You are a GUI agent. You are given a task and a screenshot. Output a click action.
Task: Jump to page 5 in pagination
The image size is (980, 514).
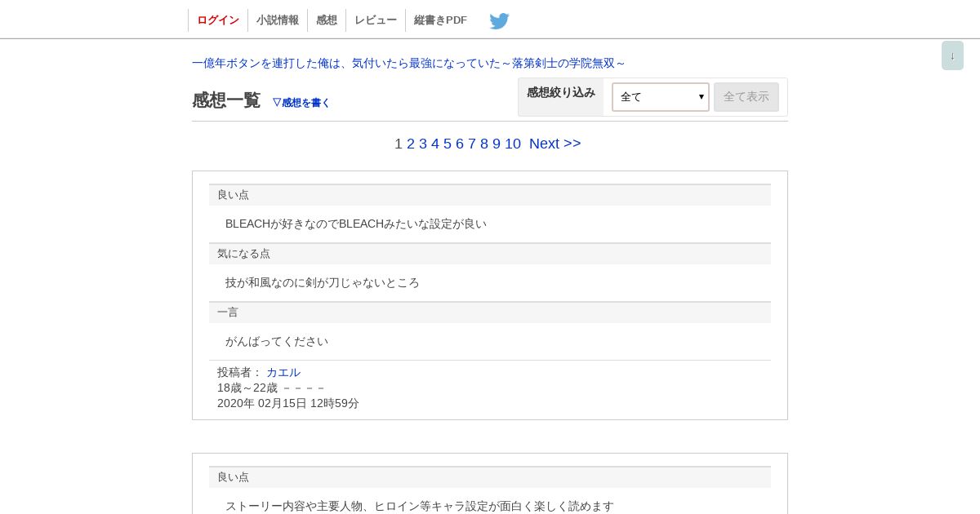click(448, 144)
